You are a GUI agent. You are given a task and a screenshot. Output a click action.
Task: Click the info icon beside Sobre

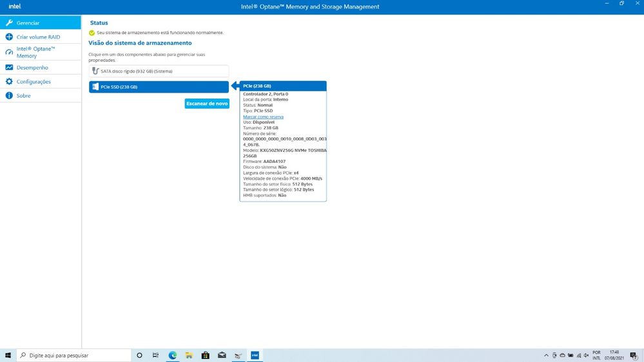click(9, 95)
